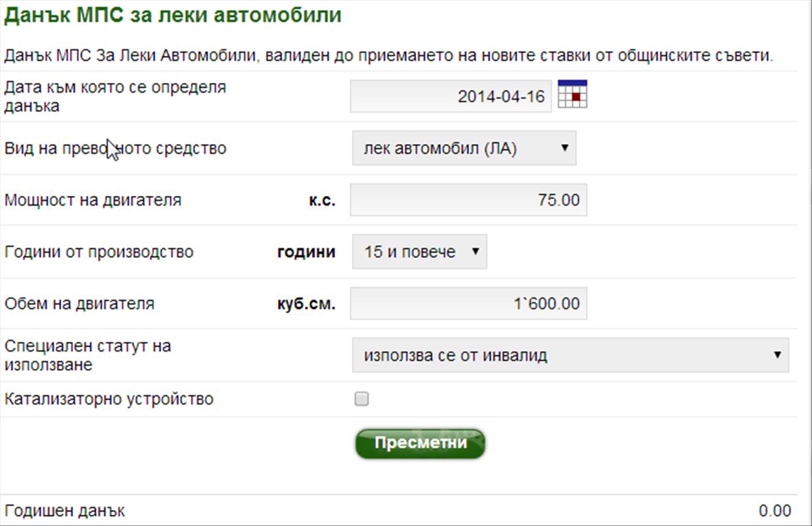Click the engine power field showing 75.00
Image resolution: width=812 pixels, height=526 pixels.
468,200
